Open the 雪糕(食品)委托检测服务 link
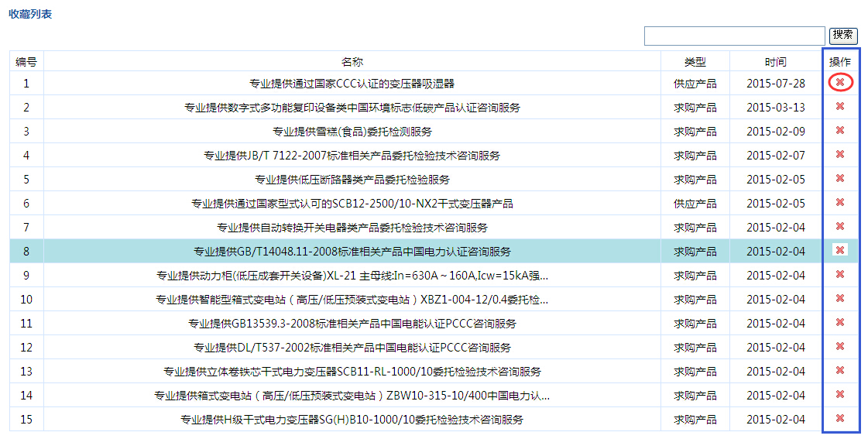 [x=352, y=132]
